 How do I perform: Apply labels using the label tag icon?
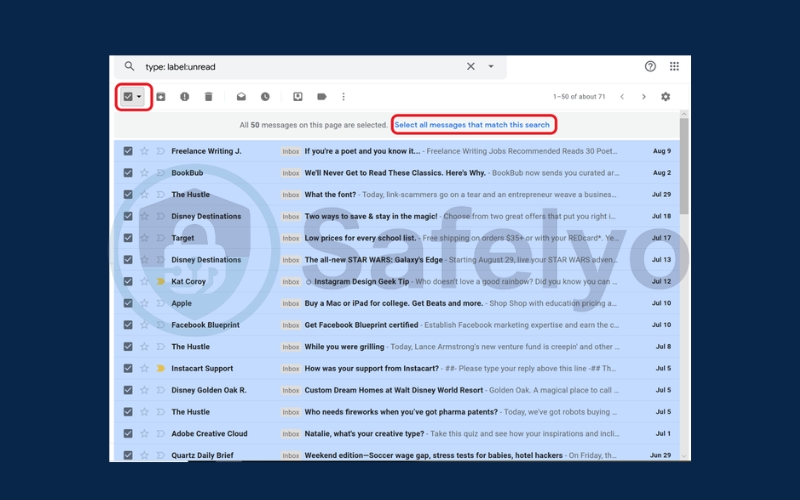point(321,96)
